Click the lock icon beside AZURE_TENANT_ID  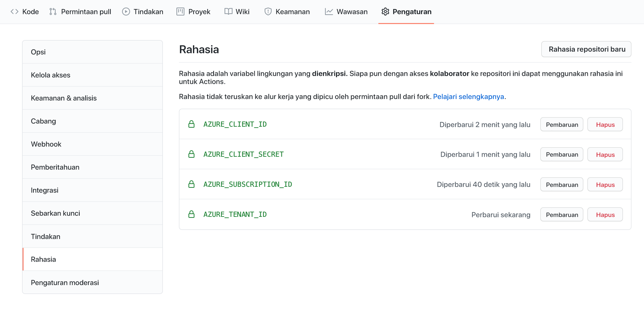pos(192,214)
